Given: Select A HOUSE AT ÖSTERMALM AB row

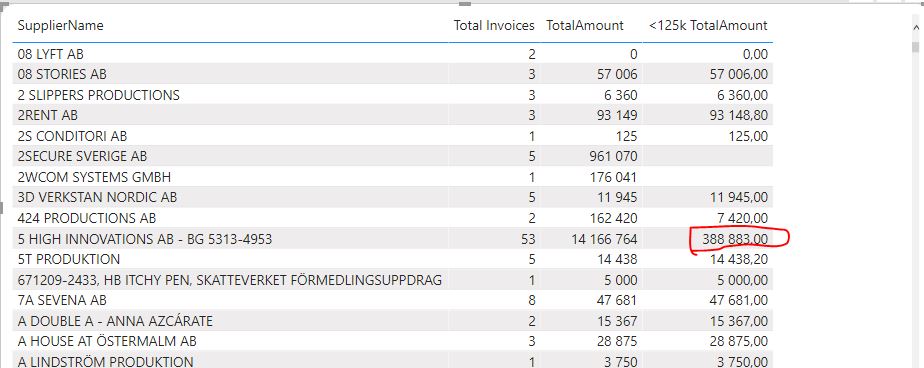Looking at the screenshot, I should point(392,341).
